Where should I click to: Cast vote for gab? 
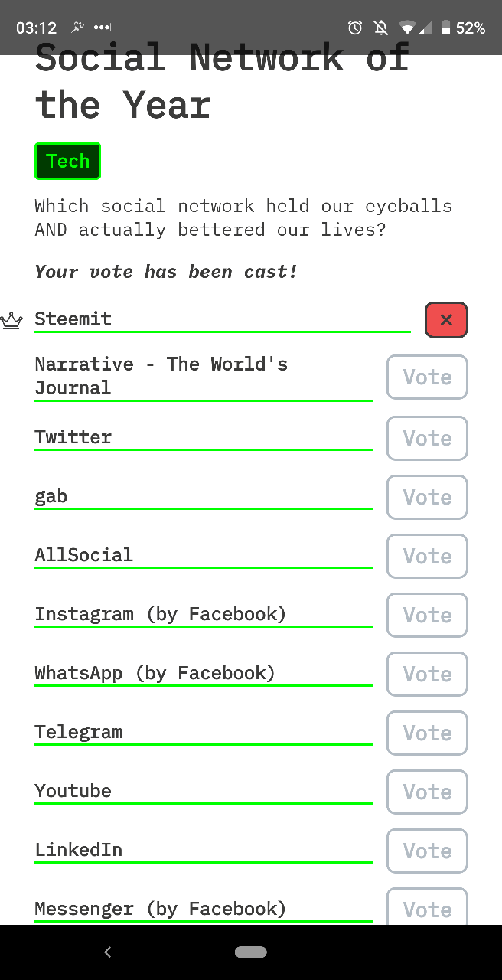point(427,497)
